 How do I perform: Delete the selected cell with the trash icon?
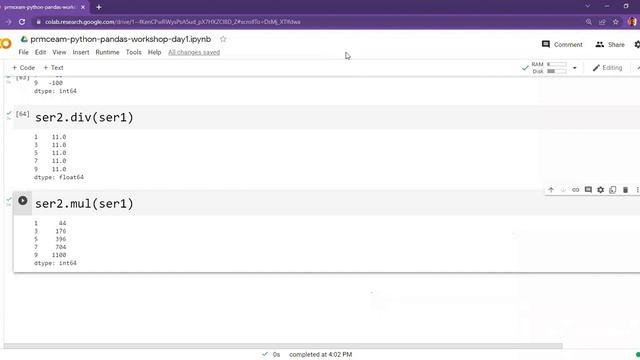(x=625, y=190)
